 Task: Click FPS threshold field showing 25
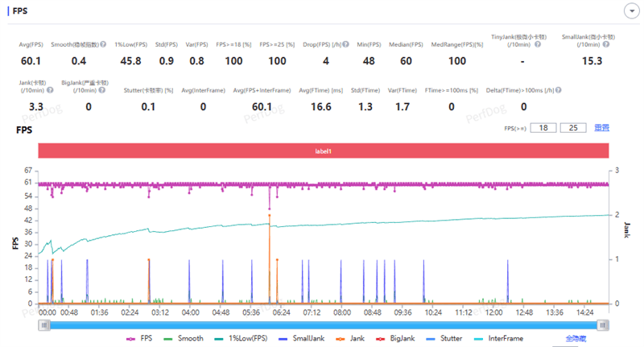573,127
